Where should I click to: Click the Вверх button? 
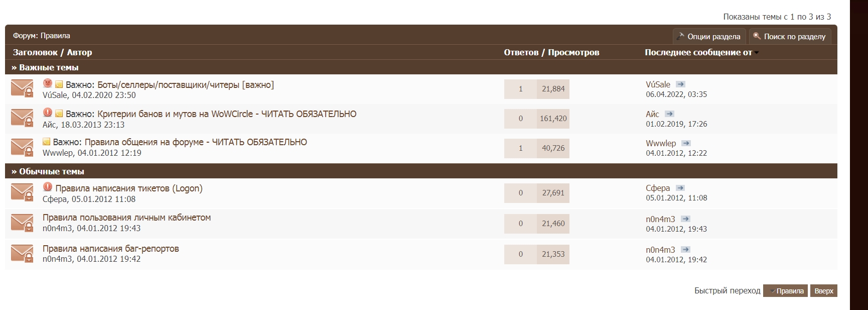tap(823, 291)
